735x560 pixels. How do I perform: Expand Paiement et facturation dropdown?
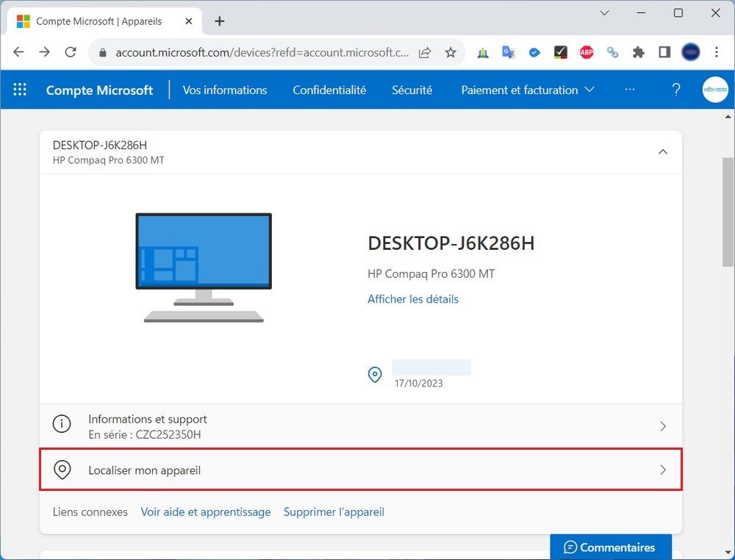point(527,90)
